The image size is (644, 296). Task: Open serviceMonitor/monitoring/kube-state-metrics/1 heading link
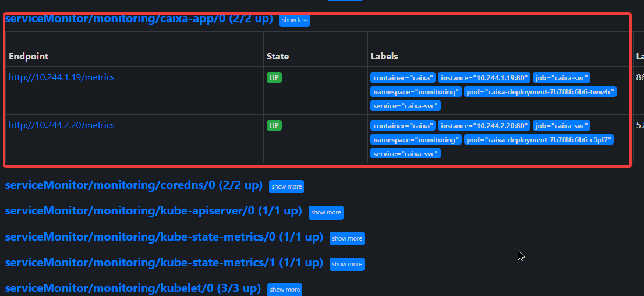pyautogui.click(x=164, y=263)
